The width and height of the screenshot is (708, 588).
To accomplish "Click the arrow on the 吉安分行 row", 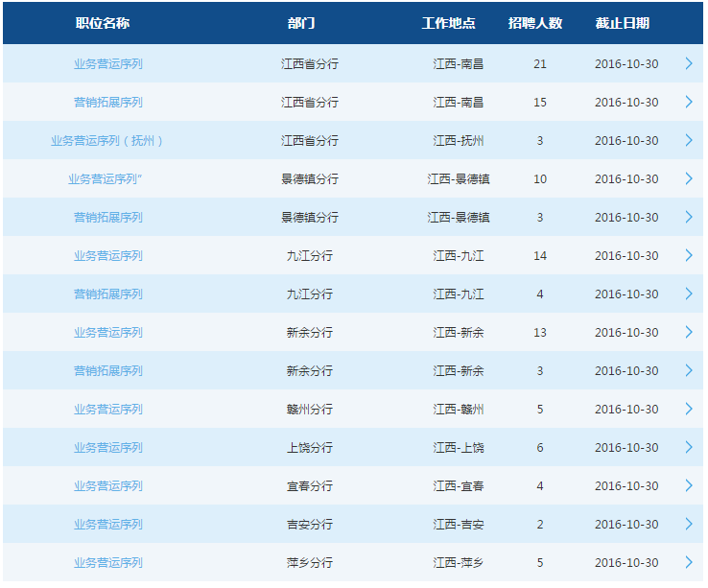I will pos(688,524).
